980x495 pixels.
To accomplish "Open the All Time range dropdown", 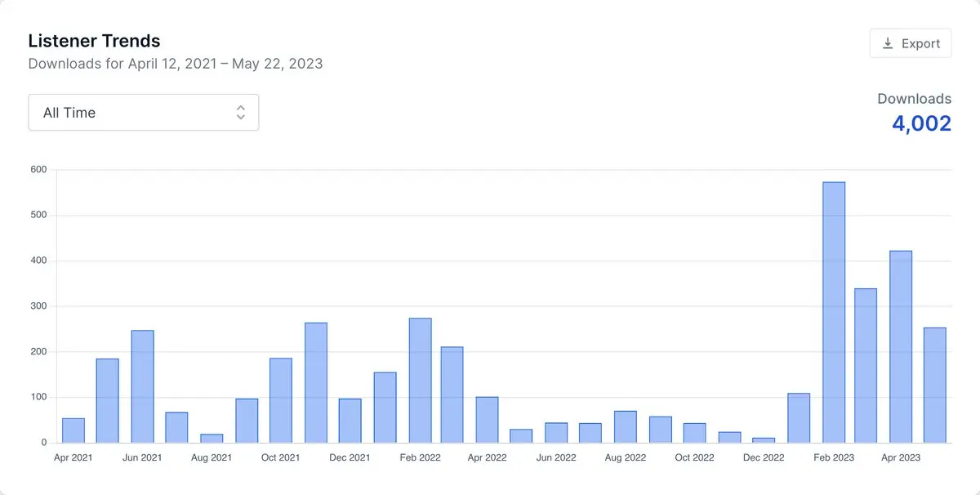I will [144, 113].
